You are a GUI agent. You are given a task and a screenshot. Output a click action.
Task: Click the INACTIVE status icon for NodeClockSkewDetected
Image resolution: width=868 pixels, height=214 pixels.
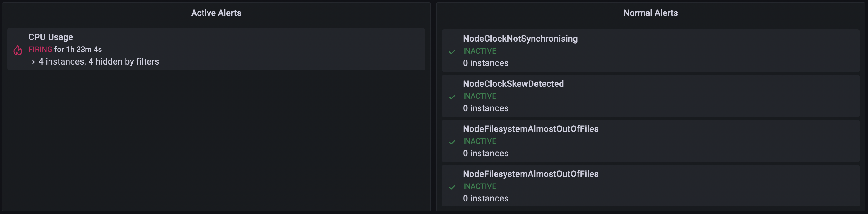[x=453, y=96]
